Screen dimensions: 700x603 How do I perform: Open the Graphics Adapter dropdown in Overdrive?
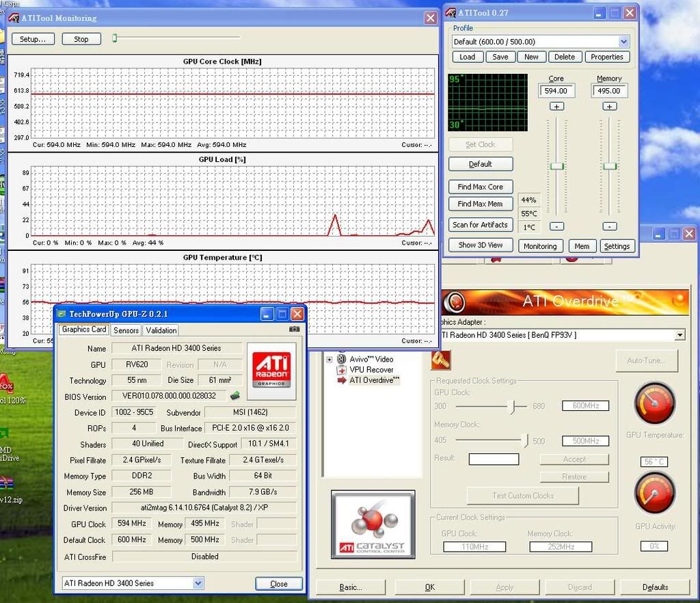pos(679,335)
